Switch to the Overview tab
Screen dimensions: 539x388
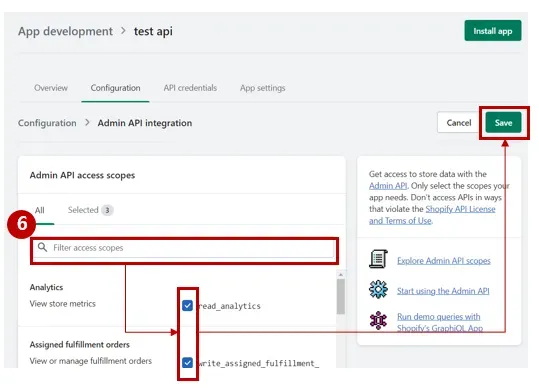(51, 88)
